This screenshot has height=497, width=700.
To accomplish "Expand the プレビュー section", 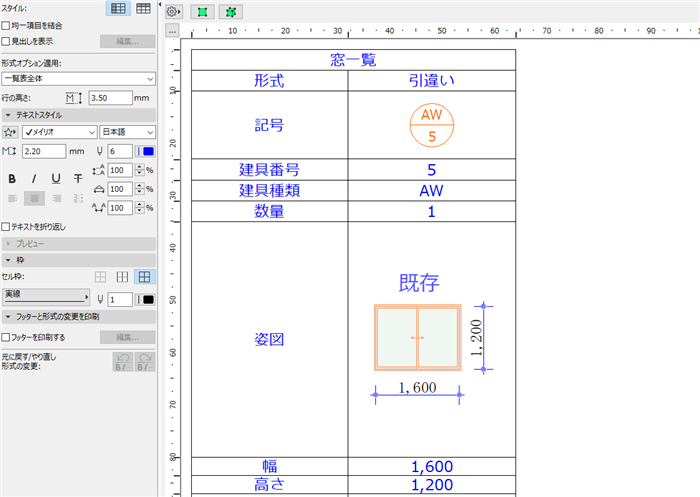I will 79,244.
